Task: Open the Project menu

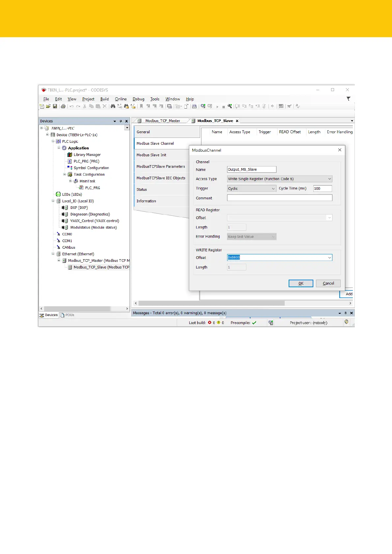Action: click(x=88, y=99)
